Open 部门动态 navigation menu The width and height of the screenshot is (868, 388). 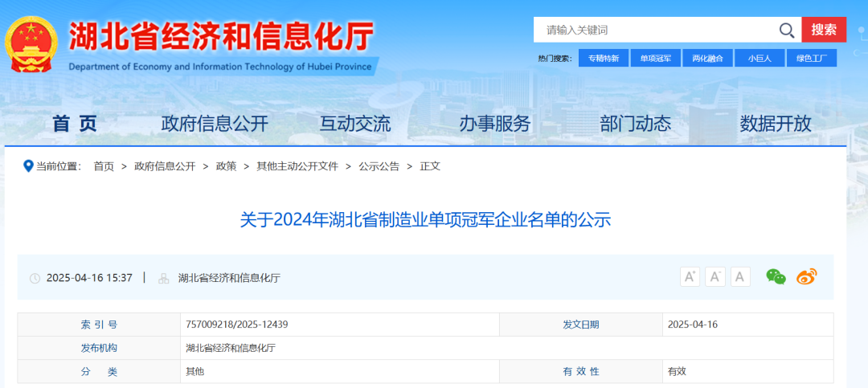[635, 124]
